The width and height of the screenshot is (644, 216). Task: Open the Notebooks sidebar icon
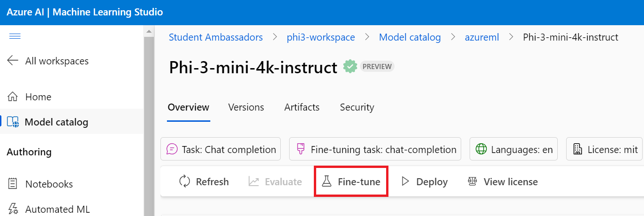pos(13,184)
